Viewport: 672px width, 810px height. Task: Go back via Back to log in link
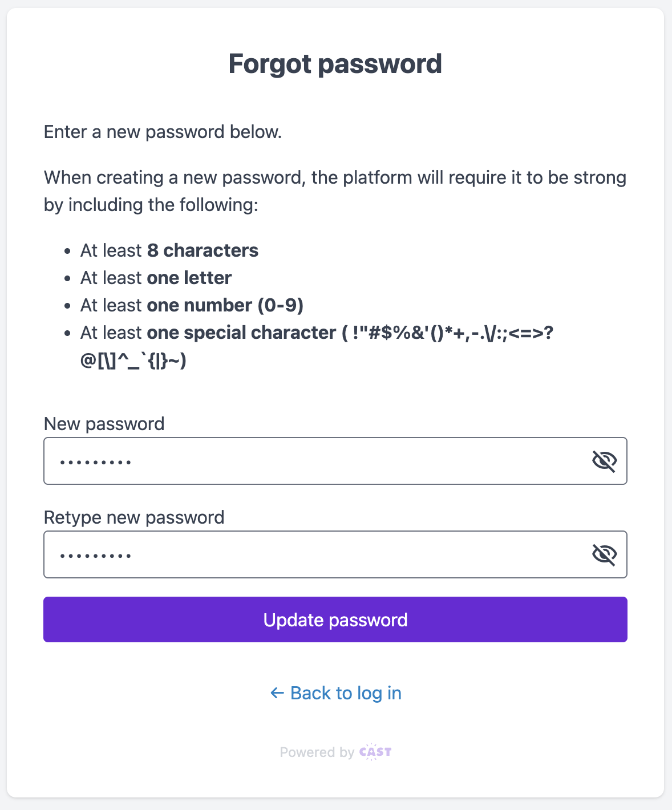(346, 693)
